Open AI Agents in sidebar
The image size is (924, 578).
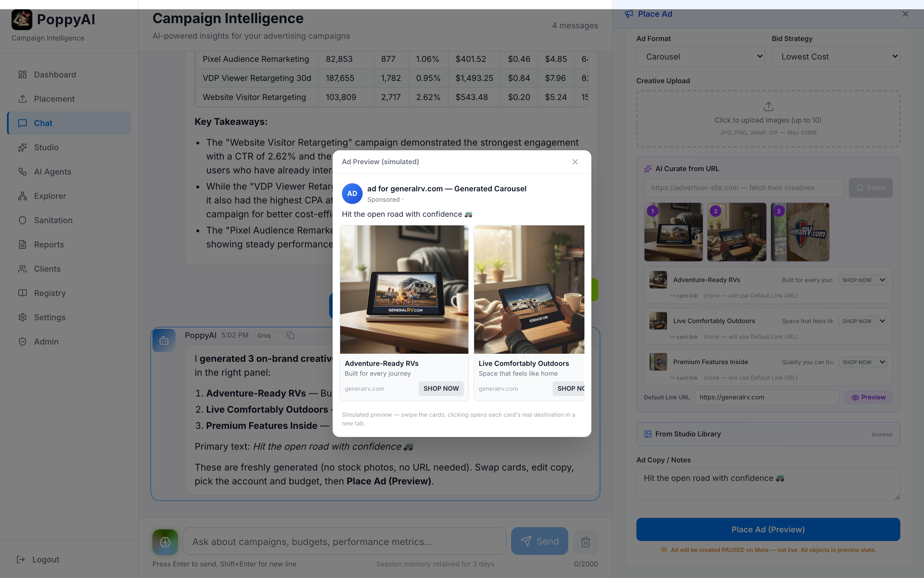[69, 172]
